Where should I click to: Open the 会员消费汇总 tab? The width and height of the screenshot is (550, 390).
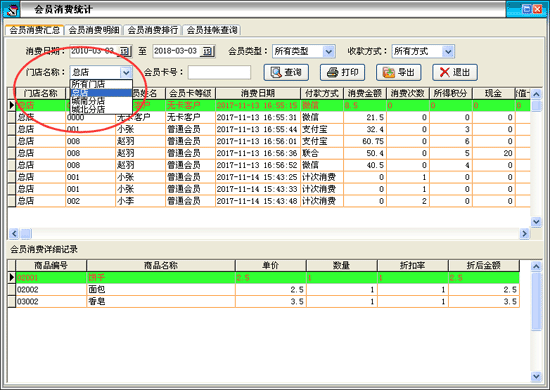34,30
